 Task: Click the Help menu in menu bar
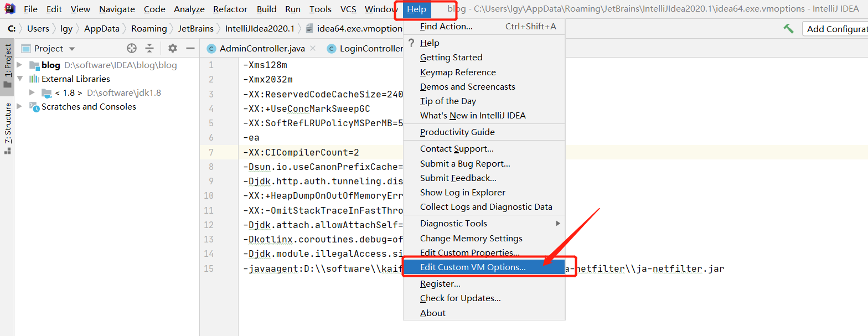click(416, 9)
